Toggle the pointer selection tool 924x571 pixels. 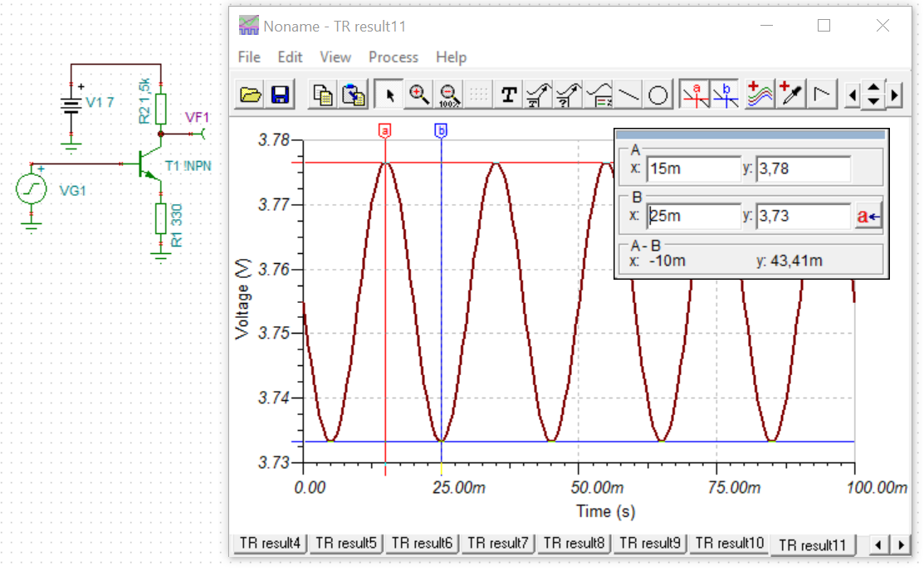point(389,95)
